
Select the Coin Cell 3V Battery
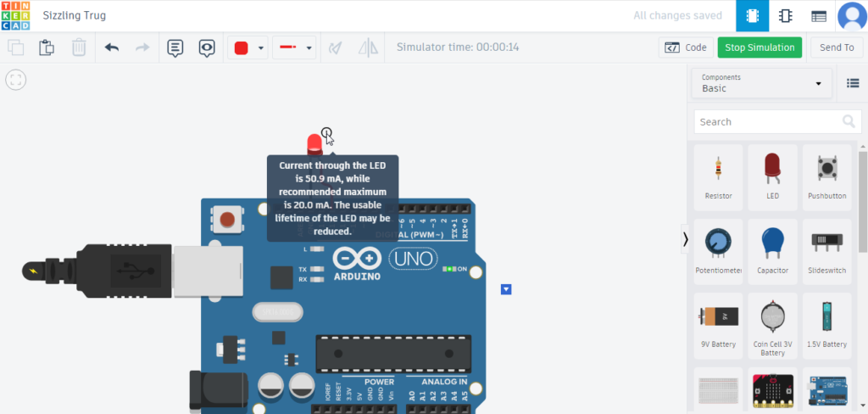(772, 326)
